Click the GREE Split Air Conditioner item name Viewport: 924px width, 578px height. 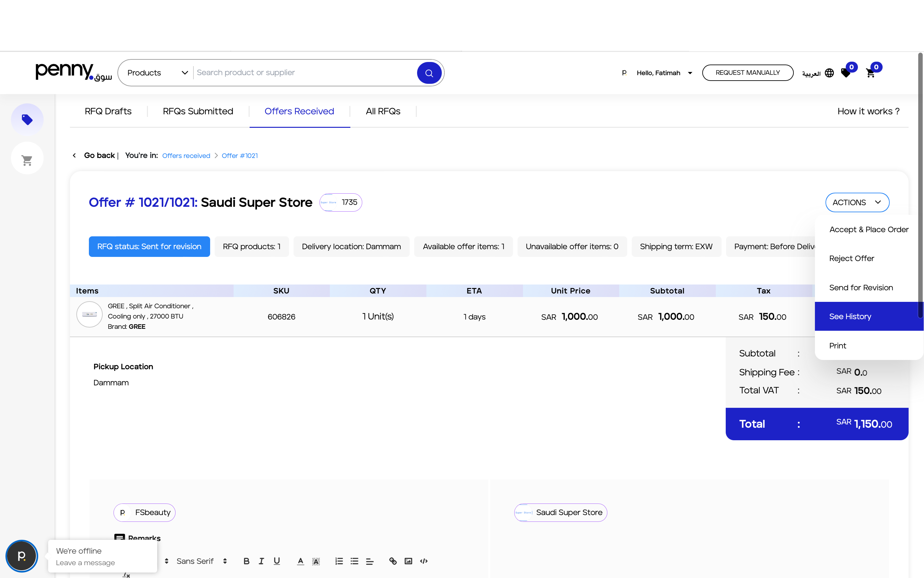pos(150,311)
